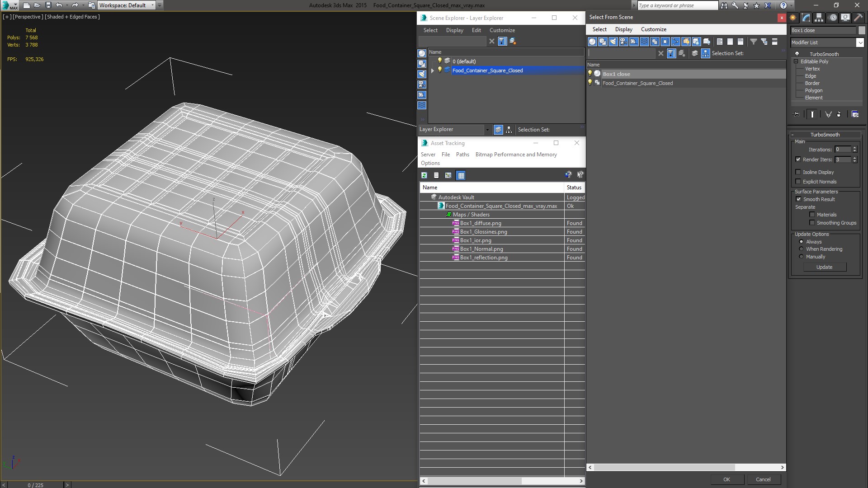
Task: Open Bitmap Performance and Memory menu
Action: pos(516,155)
